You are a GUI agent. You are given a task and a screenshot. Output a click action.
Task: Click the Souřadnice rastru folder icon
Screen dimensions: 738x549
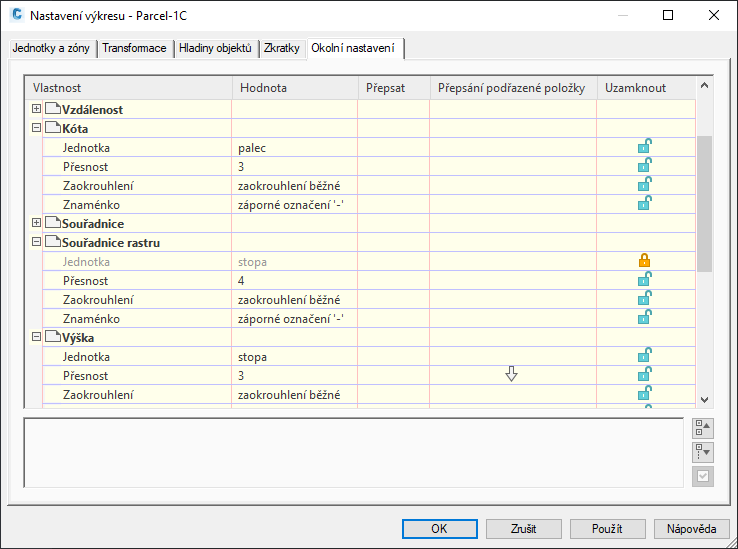click(x=53, y=242)
